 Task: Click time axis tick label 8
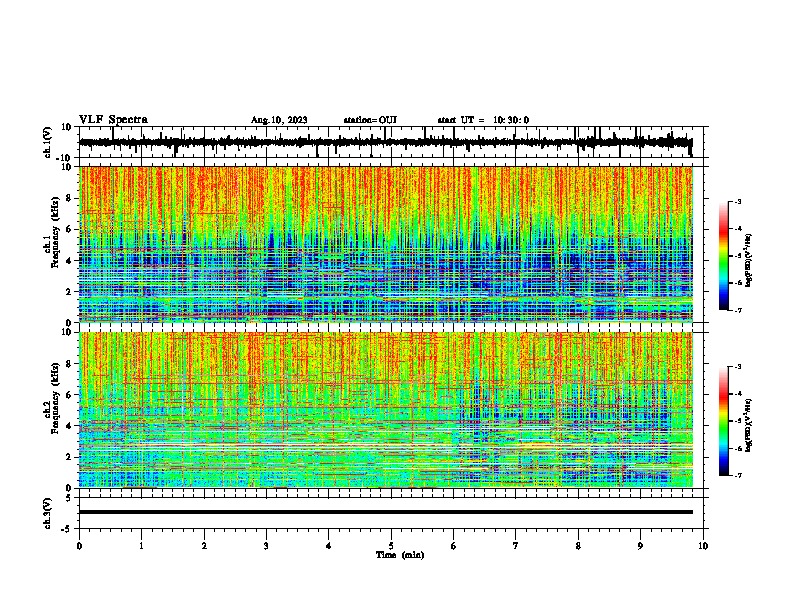(578, 546)
